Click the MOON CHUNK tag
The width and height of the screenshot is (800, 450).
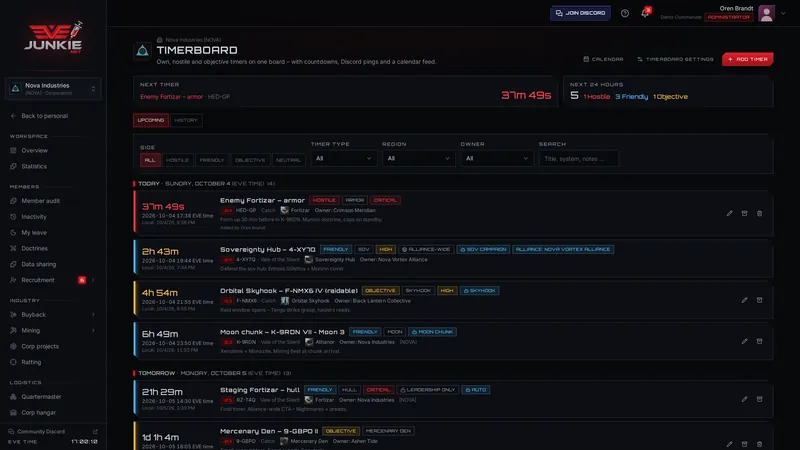pos(433,332)
